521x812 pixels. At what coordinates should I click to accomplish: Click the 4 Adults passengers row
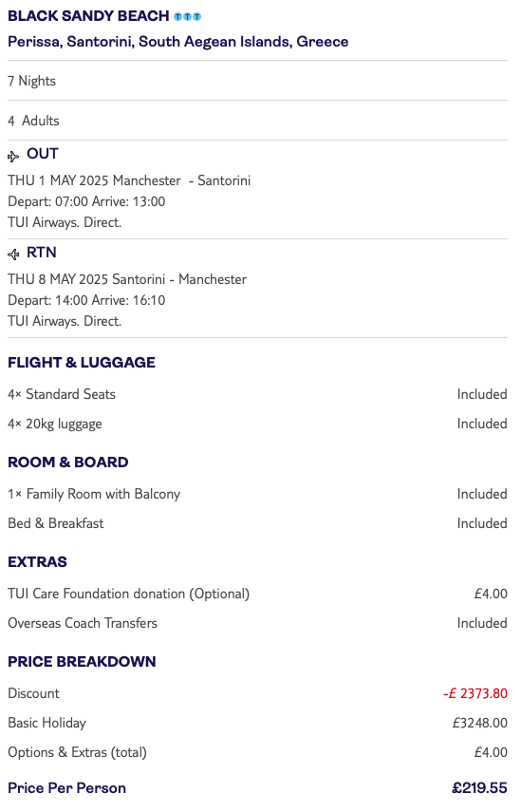pos(257,121)
